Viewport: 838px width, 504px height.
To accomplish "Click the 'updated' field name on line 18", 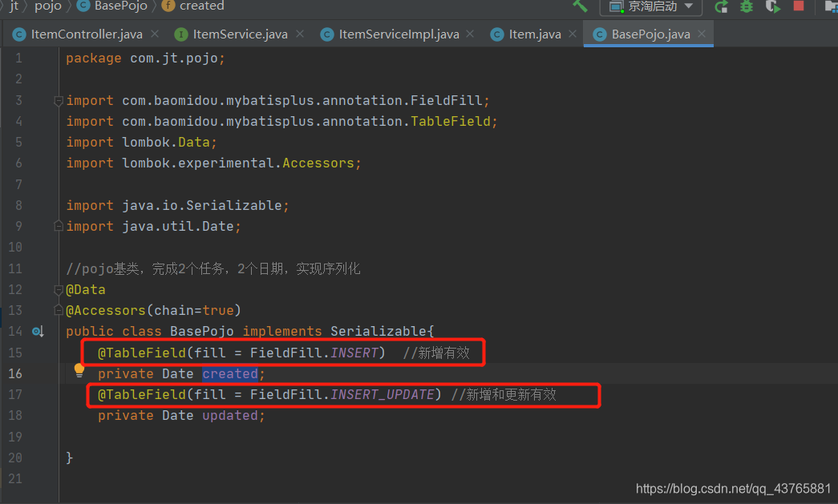I will pyautogui.click(x=230, y=415).
